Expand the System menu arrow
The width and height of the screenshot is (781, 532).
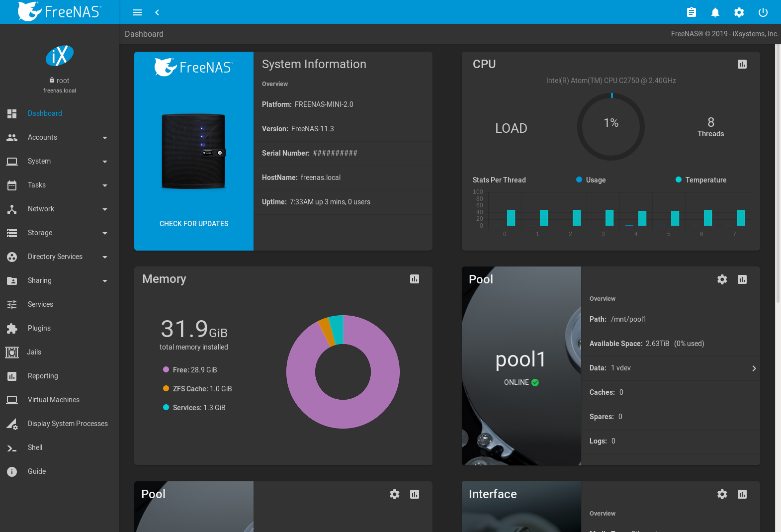(105, 162)
